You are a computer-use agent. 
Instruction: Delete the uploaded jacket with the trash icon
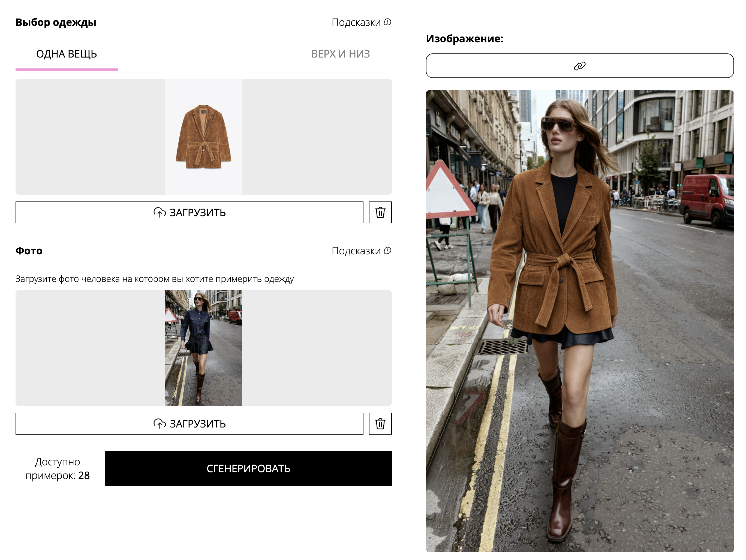click(x=380, y=212)
